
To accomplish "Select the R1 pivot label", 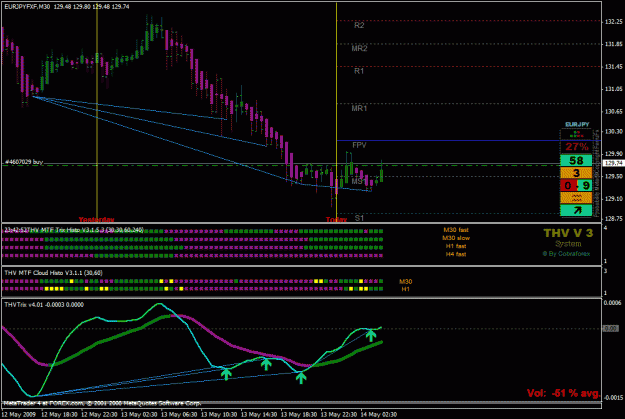I will tap(359, 71).
